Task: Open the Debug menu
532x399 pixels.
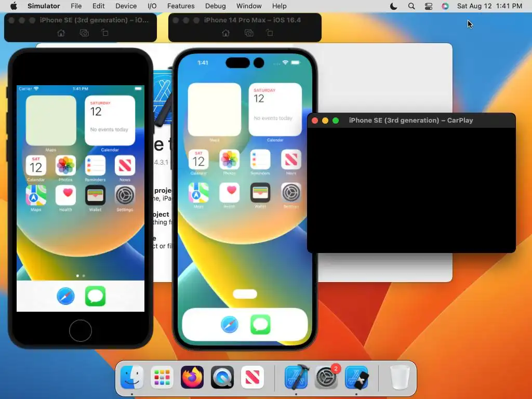Action: 216,6
